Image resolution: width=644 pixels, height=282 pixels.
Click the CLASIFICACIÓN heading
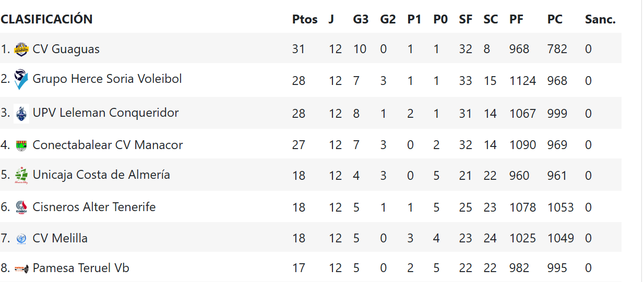point(46,19)
